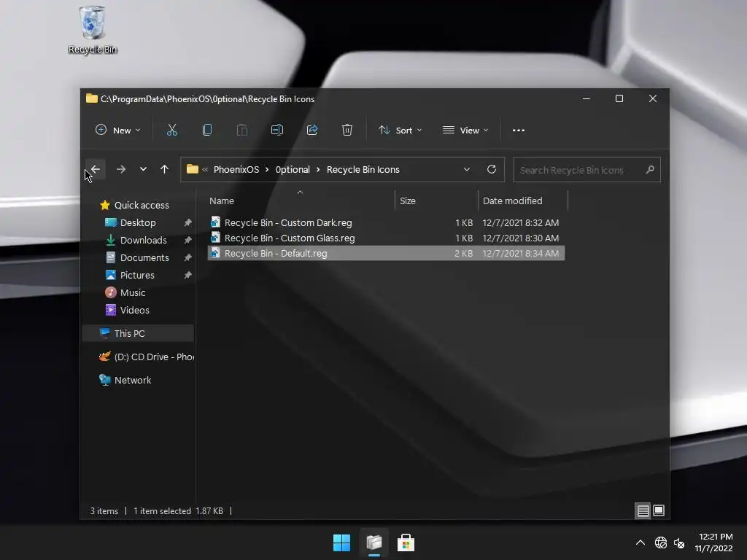Image resolution: width=747 pixels, height=560 pixels.
Task: Click the Custom Dark.reg file icon
Action: (x=215, y=222)
